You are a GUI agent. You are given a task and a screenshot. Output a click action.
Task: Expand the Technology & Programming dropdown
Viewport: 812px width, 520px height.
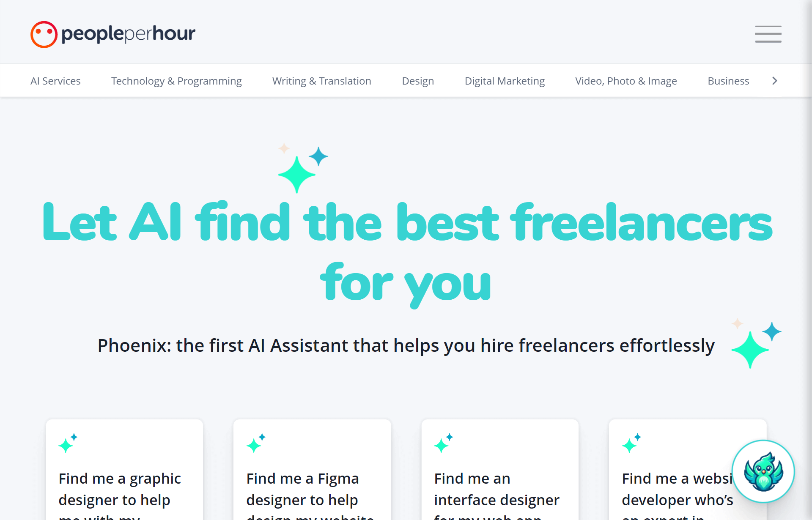click(176, 80)
